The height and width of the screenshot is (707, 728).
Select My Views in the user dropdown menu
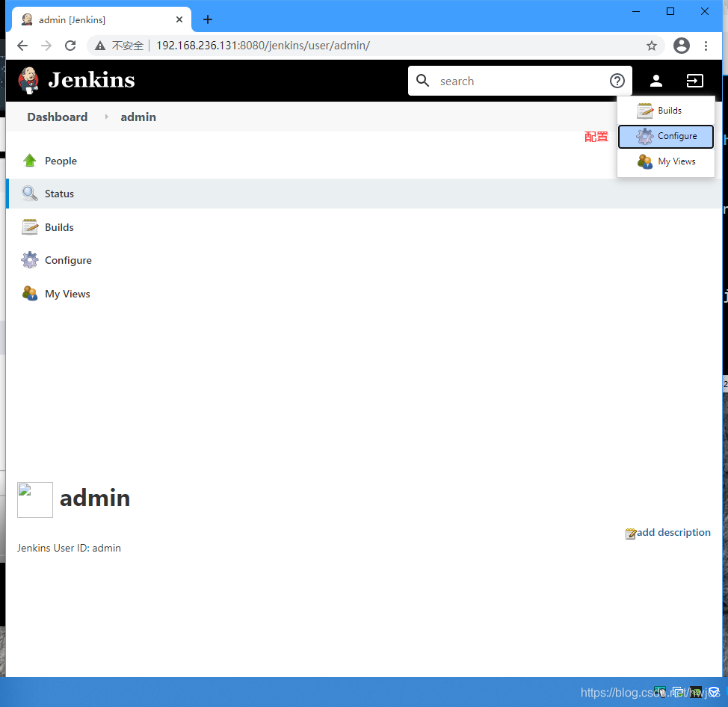[666, 161]
